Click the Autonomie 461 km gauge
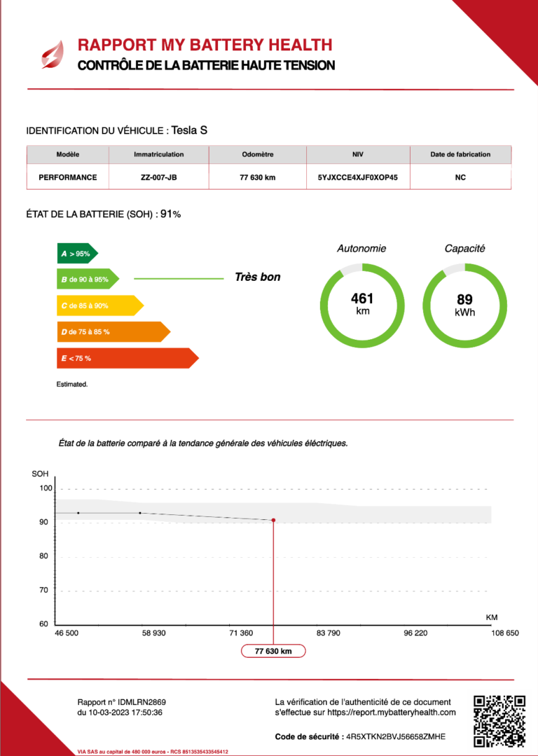 click(x=362, y=305)
